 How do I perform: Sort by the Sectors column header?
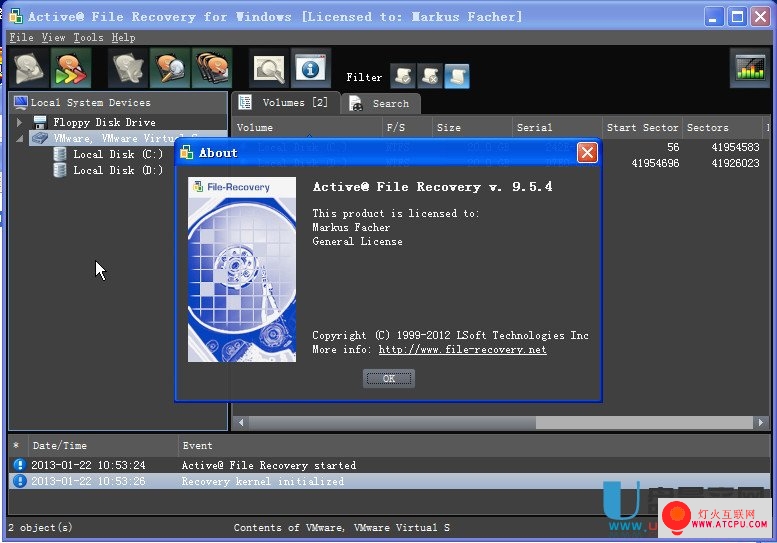point(722,127)
